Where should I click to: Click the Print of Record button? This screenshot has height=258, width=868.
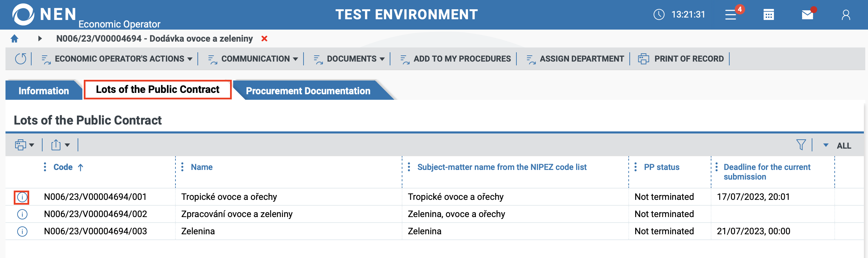point(681,59)
